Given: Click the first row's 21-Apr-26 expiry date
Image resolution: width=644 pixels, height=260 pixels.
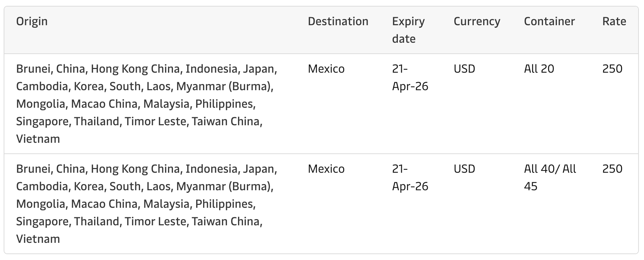Looking at the screenshot, I should 410,77.
